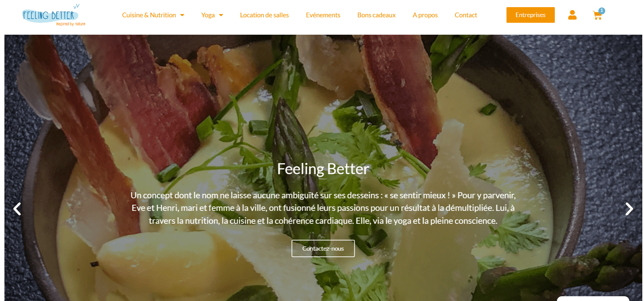Viewport: 644px width, 301px height.
Task: Expand the Yoga dropdown arrow
Action: tap(221, 15)
